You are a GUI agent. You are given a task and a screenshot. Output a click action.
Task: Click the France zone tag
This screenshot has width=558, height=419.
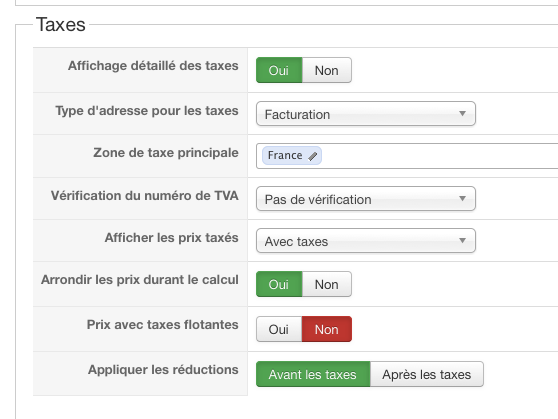[292, 156]
